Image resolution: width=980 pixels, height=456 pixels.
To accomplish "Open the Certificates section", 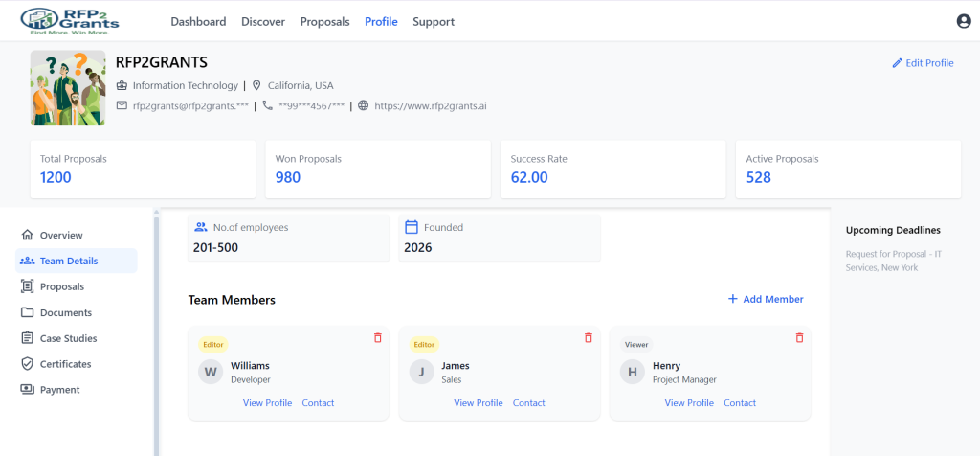I will click(65, 364).
